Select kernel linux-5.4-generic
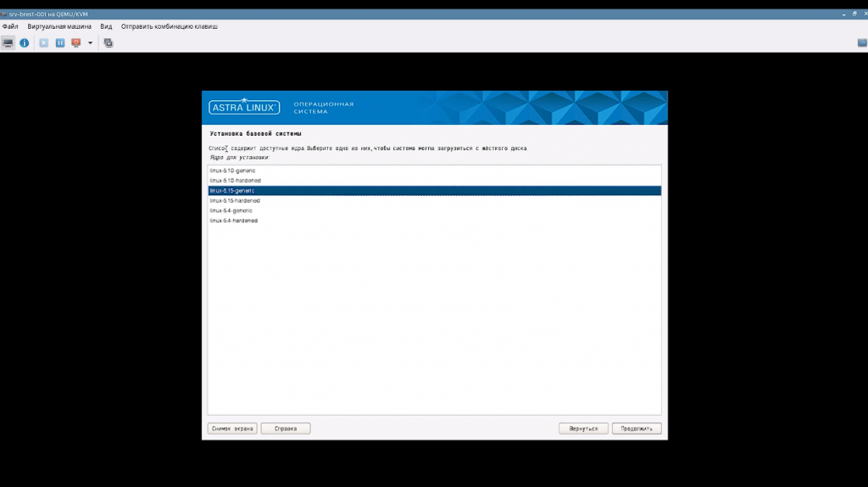This screenshot has height=487, width=868. pyautogui.click(x=435, y=210)
